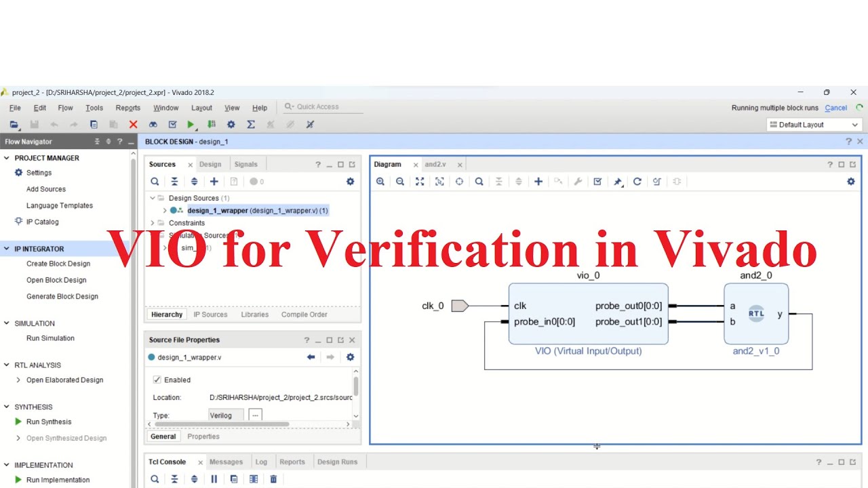Click the pause icon in Tcl Console toolbar
Screen dimensions: 868x488
pos(214,479)
